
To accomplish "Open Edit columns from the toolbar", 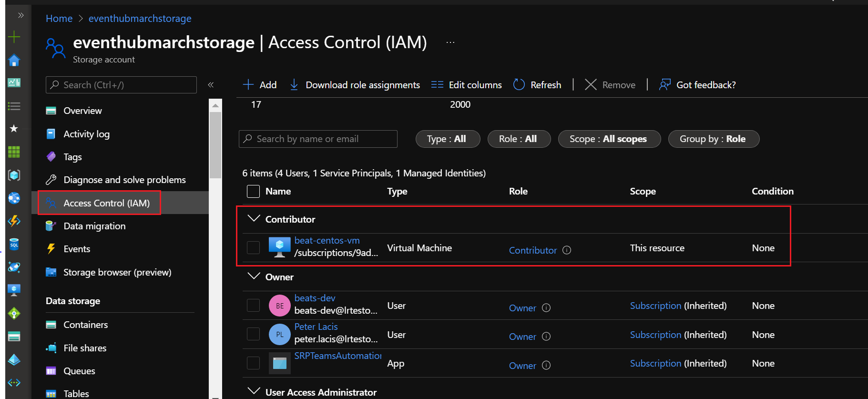I will tap(466, 85).
